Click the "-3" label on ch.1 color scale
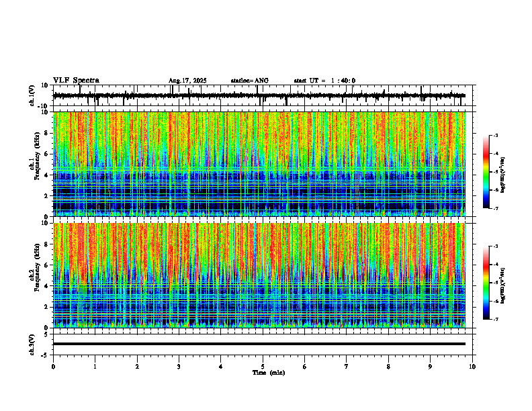This screenshot has height=411, width=532. [496, 136]
